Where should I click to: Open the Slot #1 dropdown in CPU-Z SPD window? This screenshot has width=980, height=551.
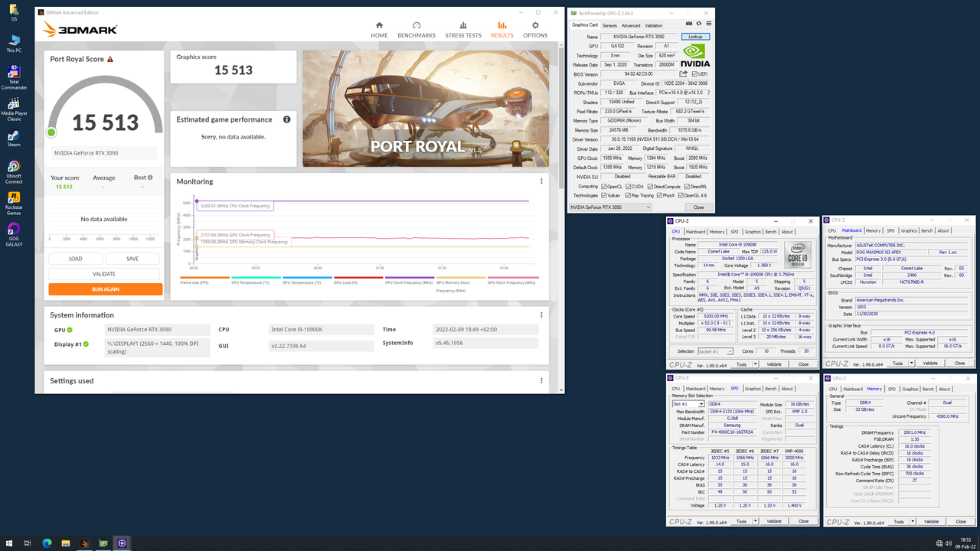pos(688,404)
